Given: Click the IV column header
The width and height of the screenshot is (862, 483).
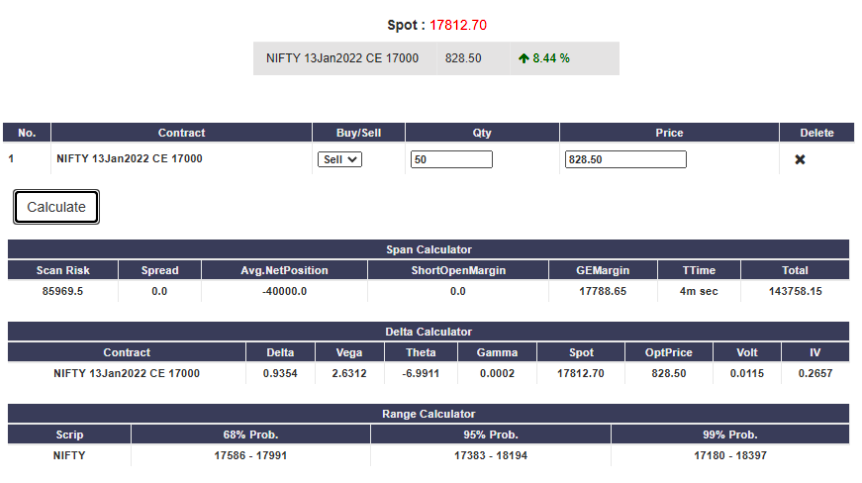Looking at the screenshot, I should point(815,353).
